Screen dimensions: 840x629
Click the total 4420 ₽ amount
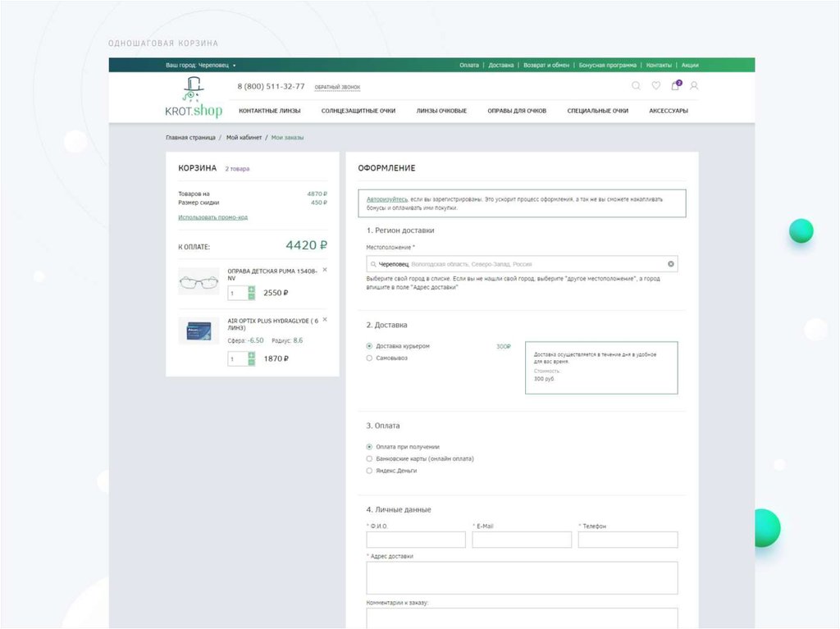[x=307, y=245]
